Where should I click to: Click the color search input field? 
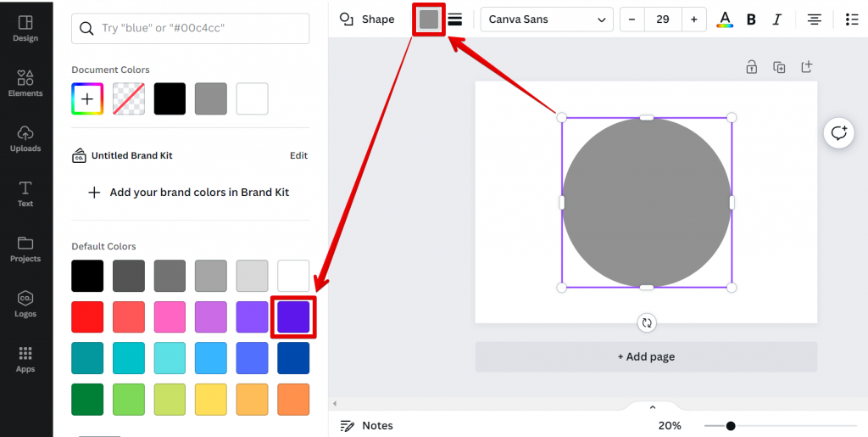(x=190, y=28)
